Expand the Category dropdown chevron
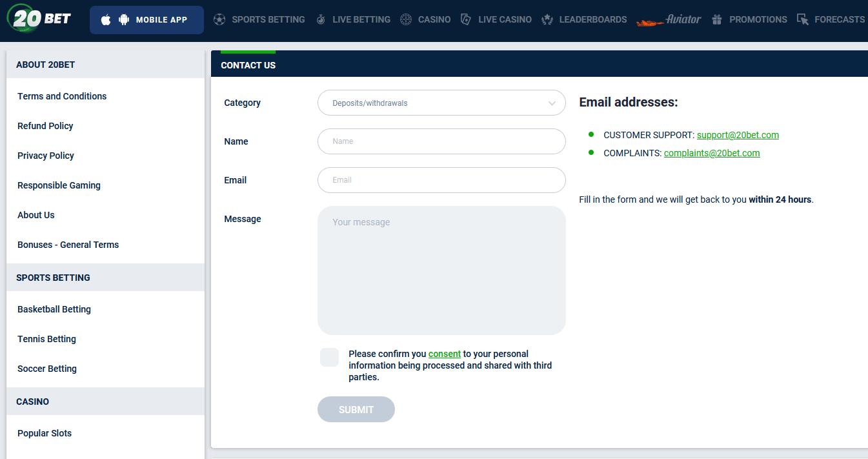The width and height of the screenshot is (868, 459). click(x=552, y=103)
